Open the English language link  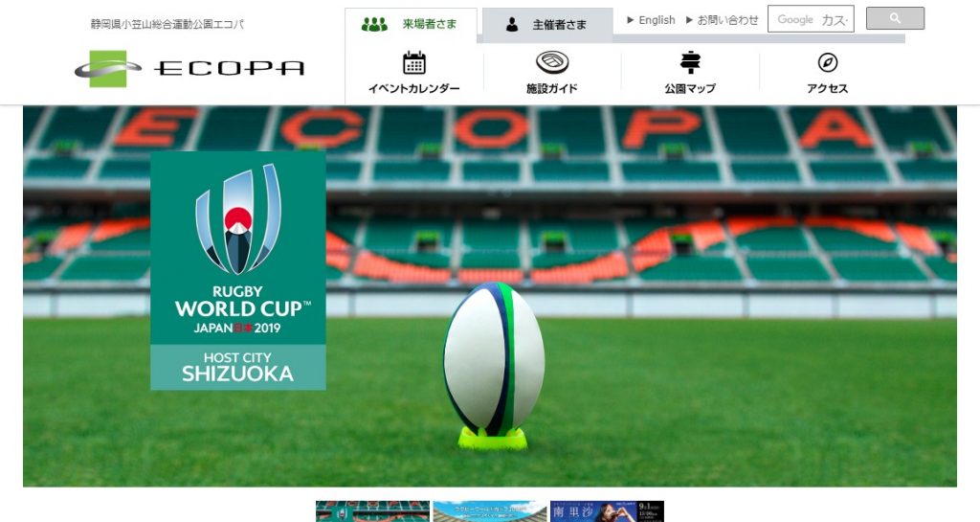(x=651, y=20)
